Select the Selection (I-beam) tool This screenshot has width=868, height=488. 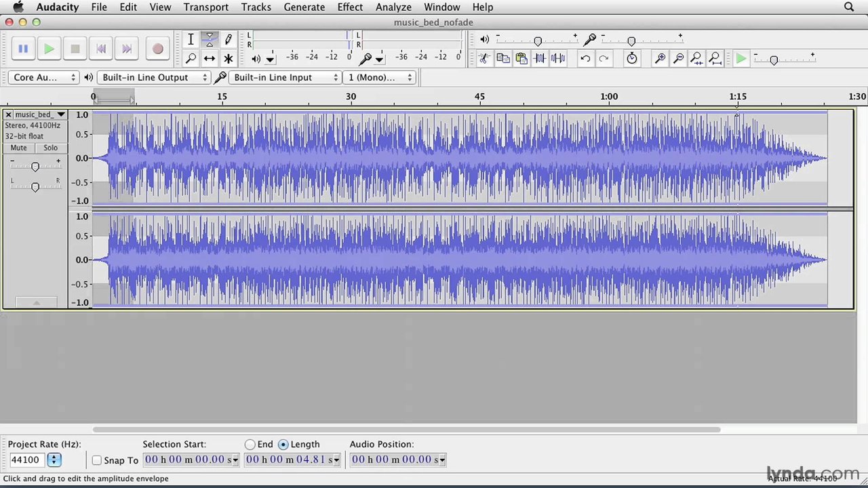pyautogui.click(x=191, y=39)
